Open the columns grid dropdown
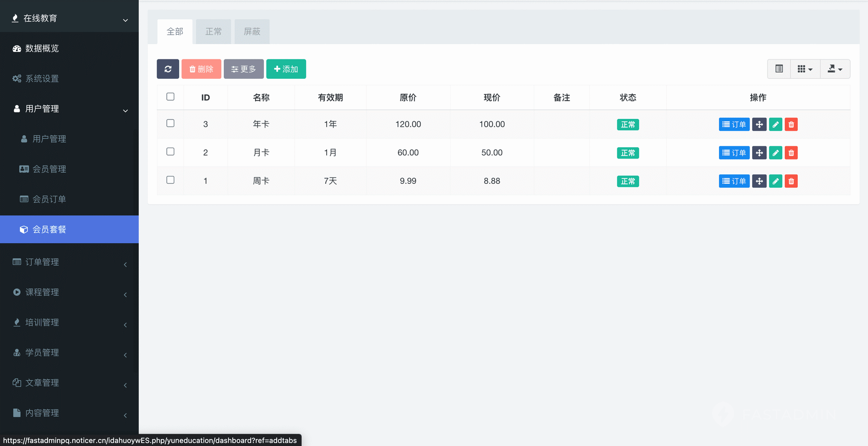Screen dimensions: 868x446 [805, 69]
